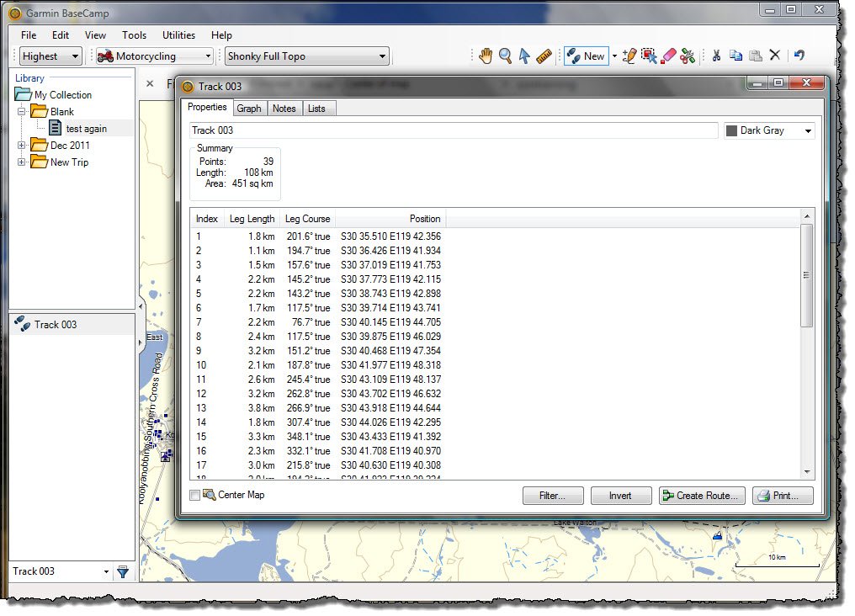The height and width of the screenshot is (616, 855).
Task: Open the File menu
Action: (29, 35)
